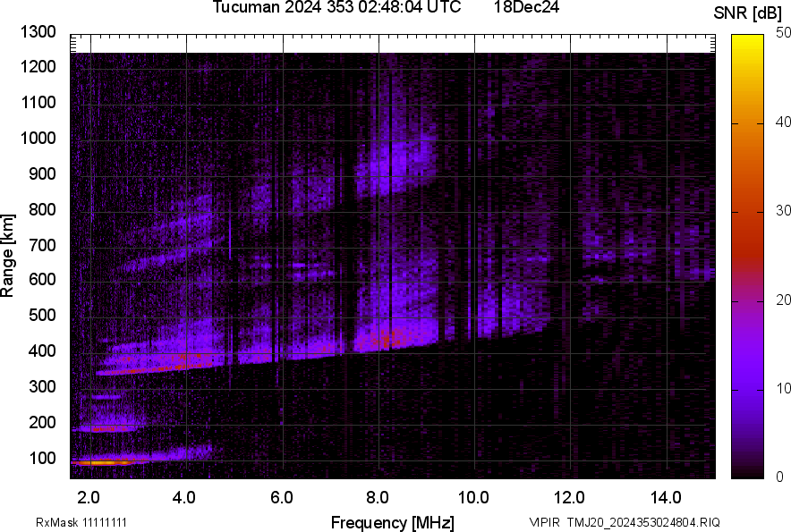Click the '500' range tick label
This screenshot has height=532, width=791.
pyautogui.click(x=42, y=315)
